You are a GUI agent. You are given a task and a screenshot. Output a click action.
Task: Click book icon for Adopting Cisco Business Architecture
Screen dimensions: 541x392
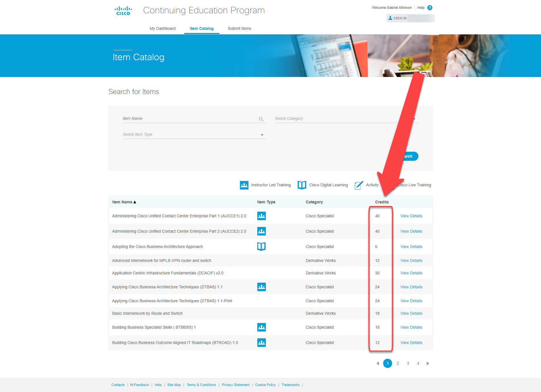click(x=262, y=247)
